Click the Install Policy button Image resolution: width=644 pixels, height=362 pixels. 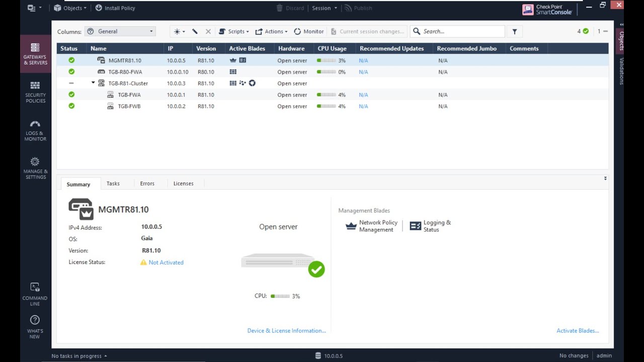[x=115, y=8]
